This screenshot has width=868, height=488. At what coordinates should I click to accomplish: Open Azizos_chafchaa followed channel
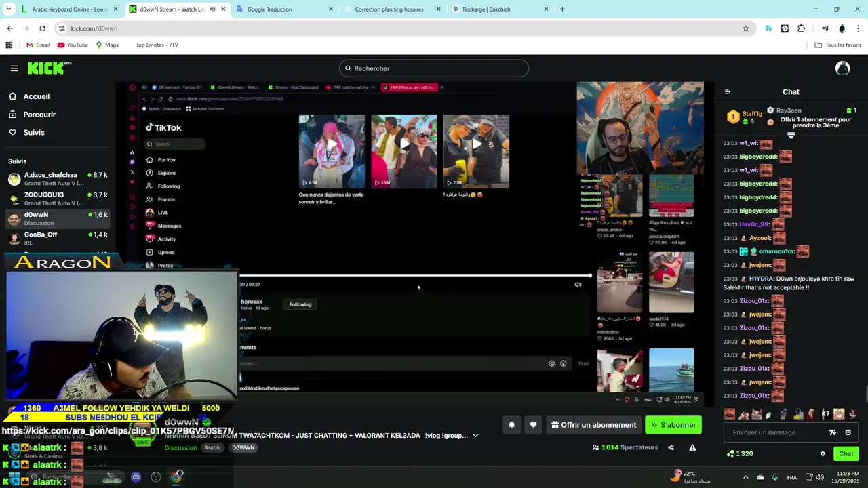click(58, 179)
